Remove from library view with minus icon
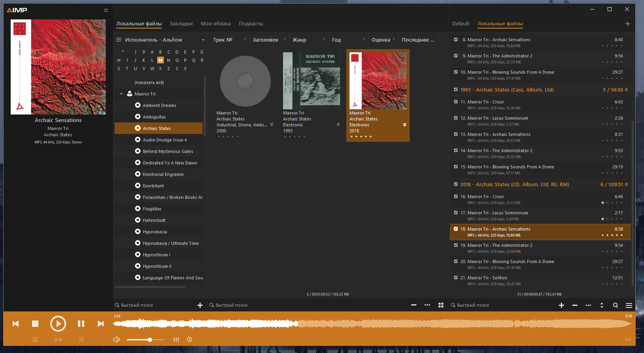644x353 pixels. click(x=414, y=305)
